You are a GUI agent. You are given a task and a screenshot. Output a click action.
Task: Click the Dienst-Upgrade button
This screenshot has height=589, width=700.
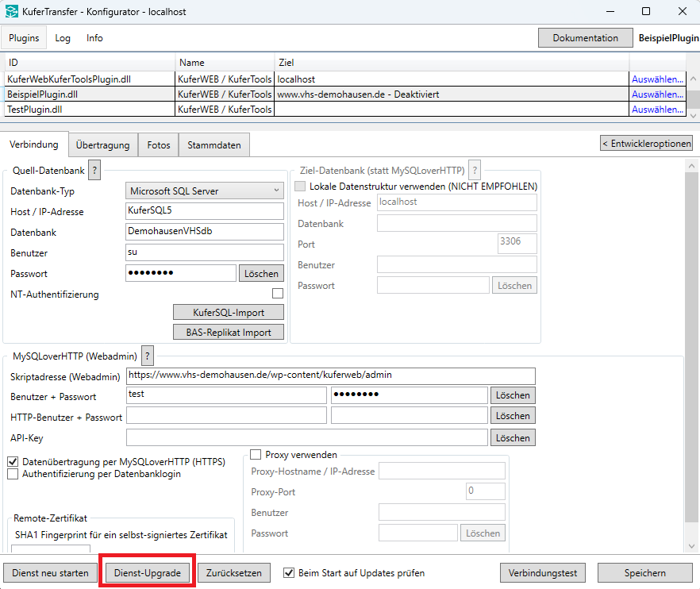pos(148,573)
